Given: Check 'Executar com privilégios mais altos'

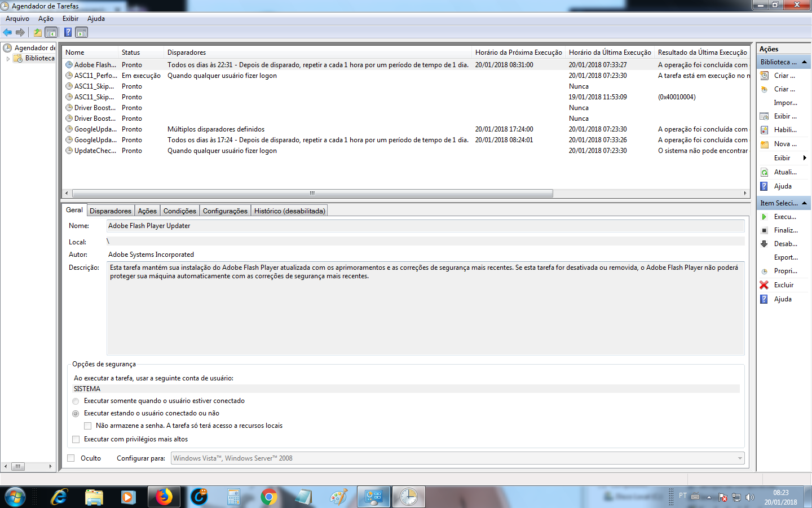Looking at the screenshot, I should [76, 440].
